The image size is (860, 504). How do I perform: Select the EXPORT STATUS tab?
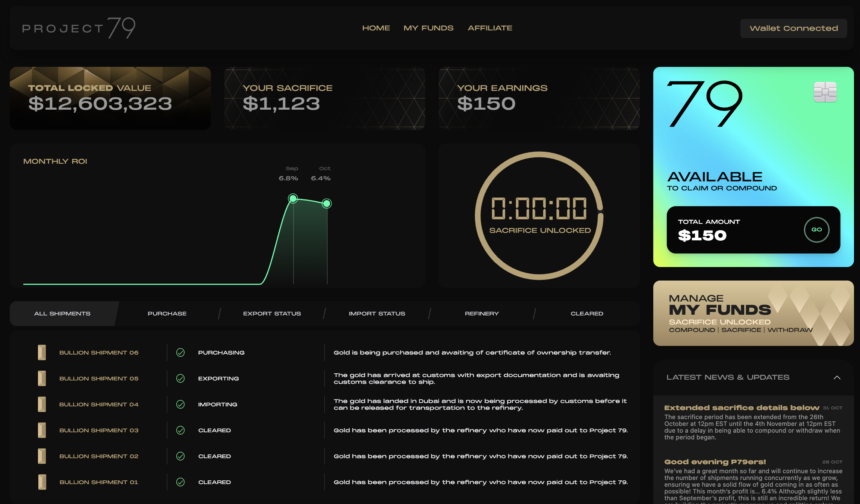(x=272, y=313)
